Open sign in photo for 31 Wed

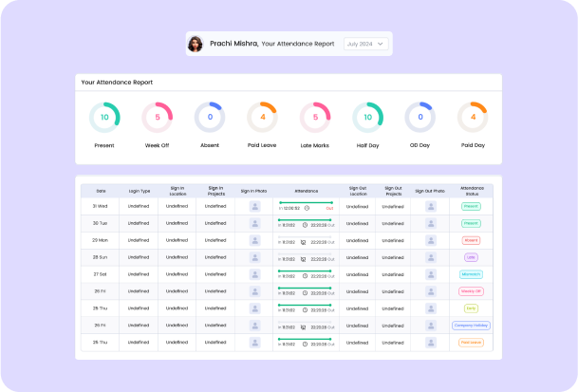point(254,206)
